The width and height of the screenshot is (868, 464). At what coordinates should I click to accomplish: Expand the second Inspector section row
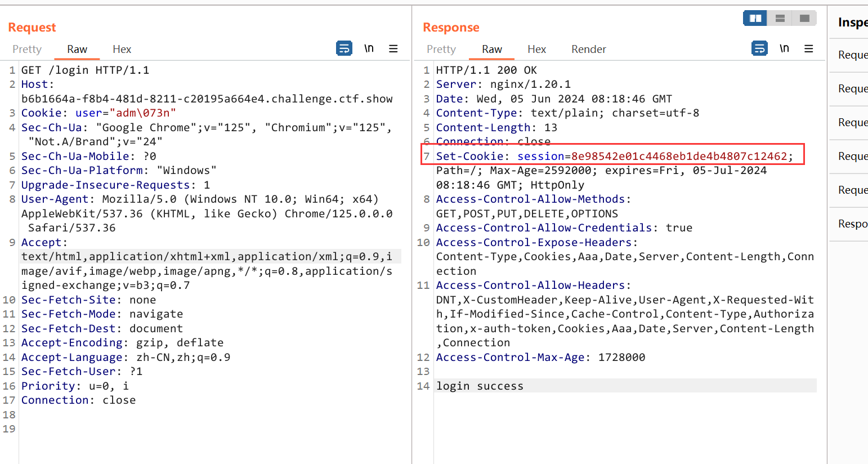849,89
